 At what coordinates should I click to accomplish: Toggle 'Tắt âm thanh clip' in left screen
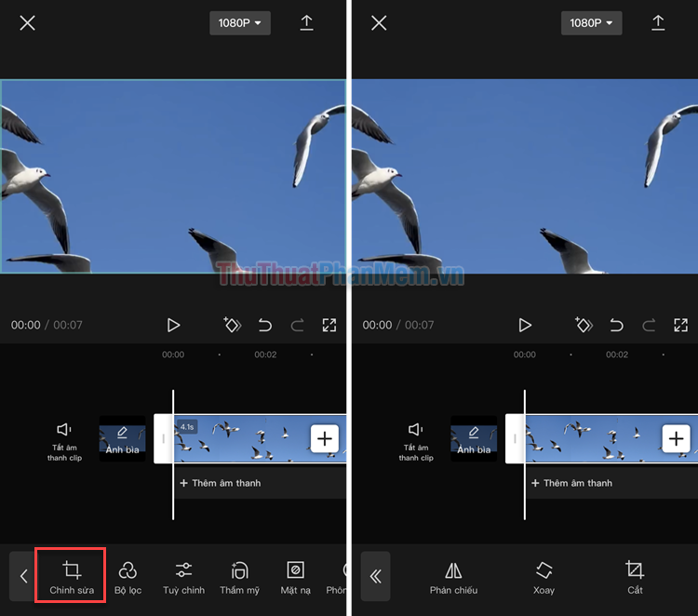pyautogui.click(x=64, y=441)
